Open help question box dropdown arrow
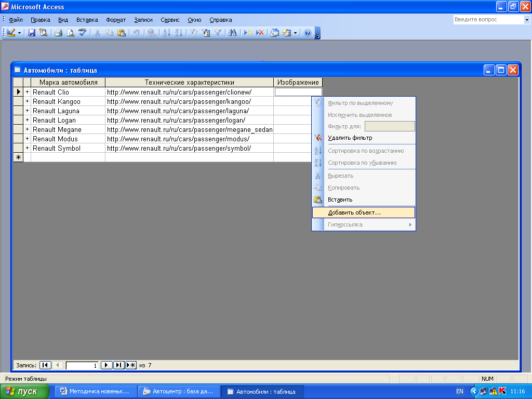The image size is (532, 399). click(527, 20)
